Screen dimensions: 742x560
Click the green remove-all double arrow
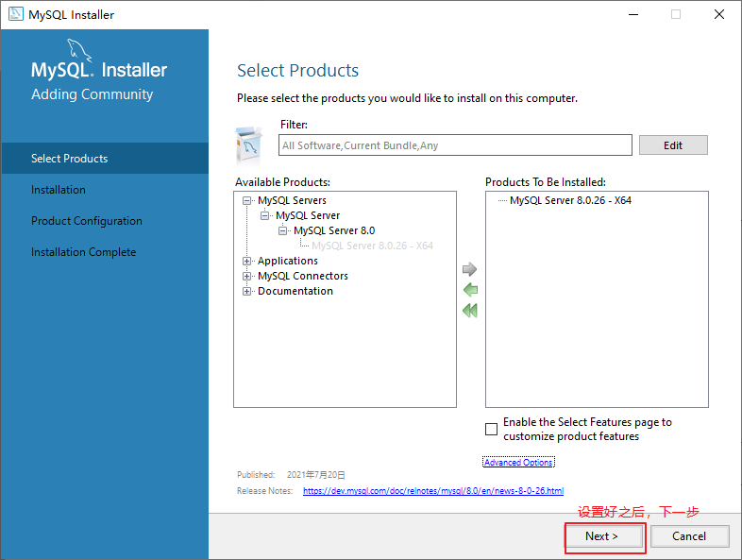(x=470, y=311)
